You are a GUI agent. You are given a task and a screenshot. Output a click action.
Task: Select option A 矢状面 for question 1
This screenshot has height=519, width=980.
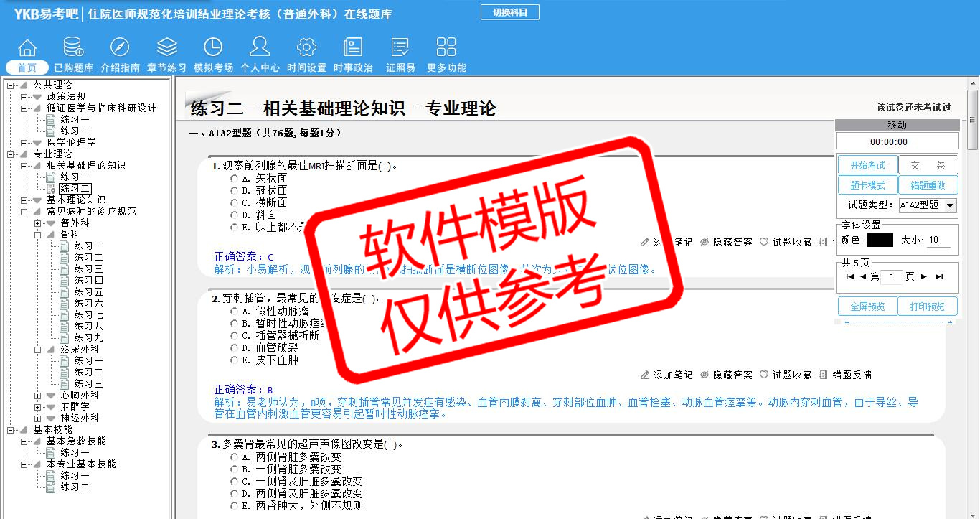pos(234,179)
